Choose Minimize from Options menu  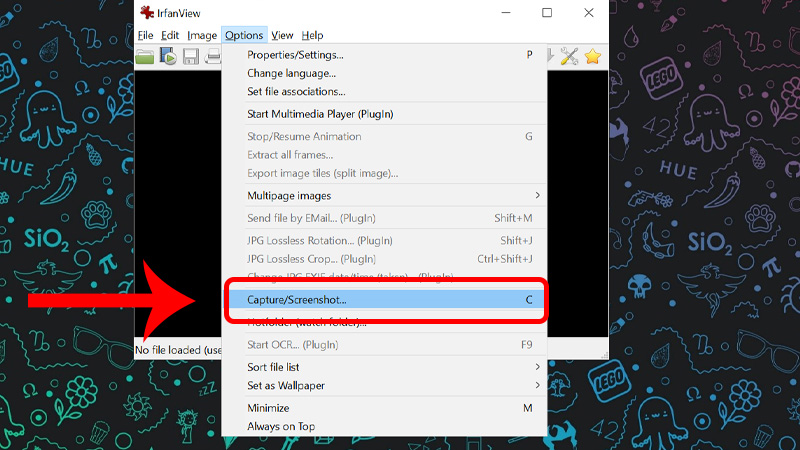(x=384, y=408)
